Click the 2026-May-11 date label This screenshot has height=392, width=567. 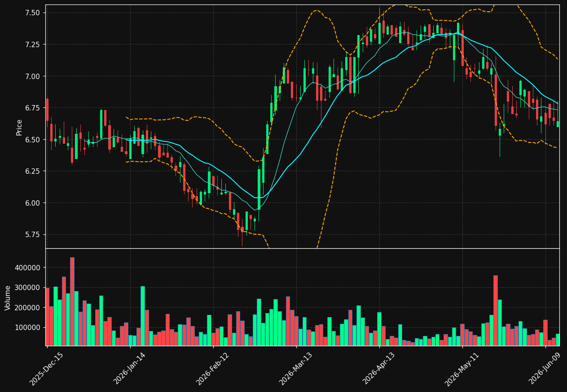pyautogui.click(x=462, y=369)
